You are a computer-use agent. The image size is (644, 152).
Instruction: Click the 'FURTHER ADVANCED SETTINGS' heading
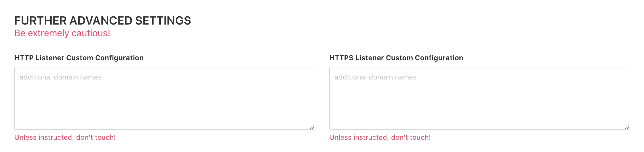coord(103,21)
